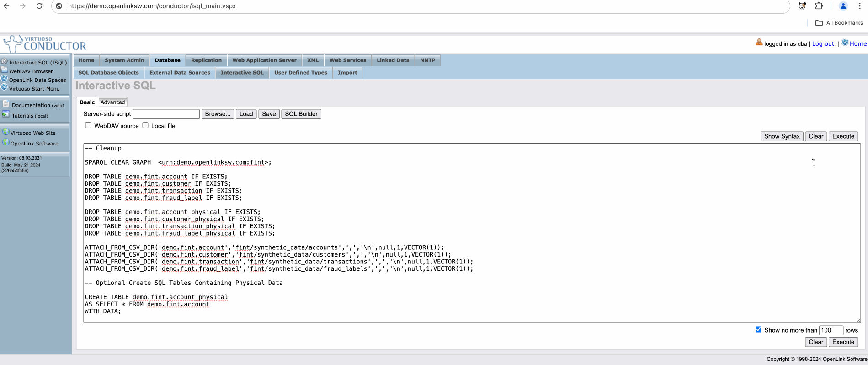Click the Virtuoso Web Site globe icon
868x365 pixels.
6,132
